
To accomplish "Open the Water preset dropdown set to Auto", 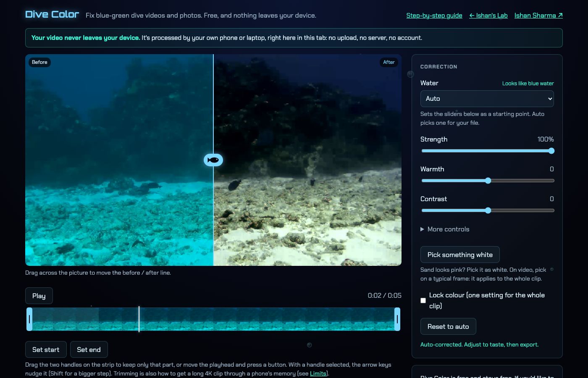I will tap(487, 99).
